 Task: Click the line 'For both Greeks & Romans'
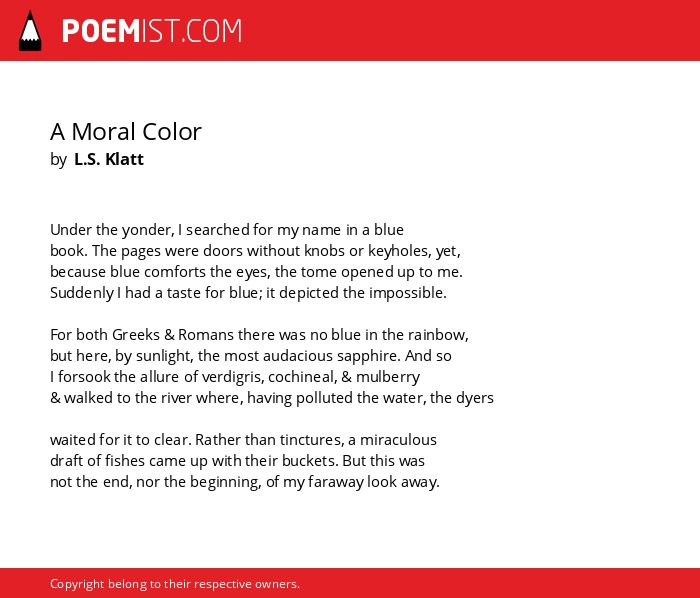[x=259, y=335]
